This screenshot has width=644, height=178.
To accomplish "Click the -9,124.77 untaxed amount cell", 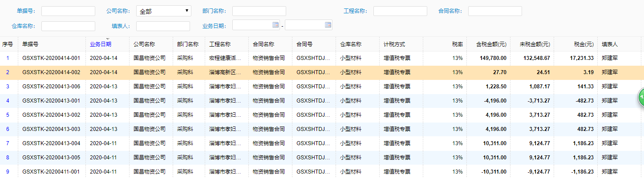I will coord(539,171).
